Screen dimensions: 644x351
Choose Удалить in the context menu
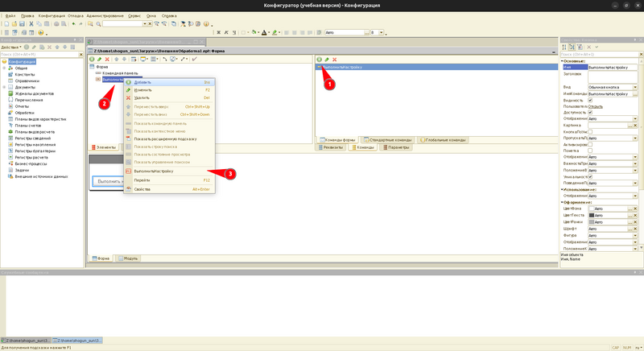point(169,97)
